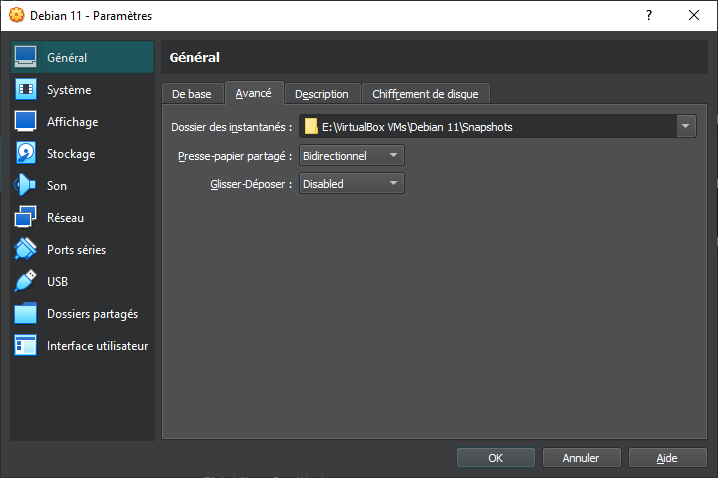Open the Description tab

point(322,94)
